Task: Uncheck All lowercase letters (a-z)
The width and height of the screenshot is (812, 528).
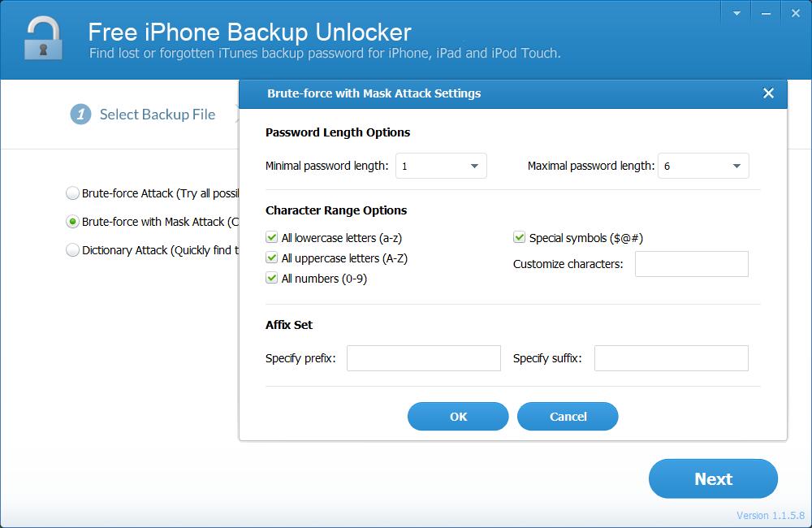Action: coord(271,237)
